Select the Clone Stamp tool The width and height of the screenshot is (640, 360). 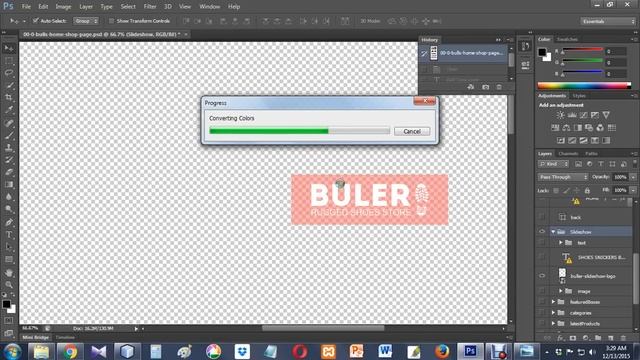pyautogui.click(x=9, y=148)
